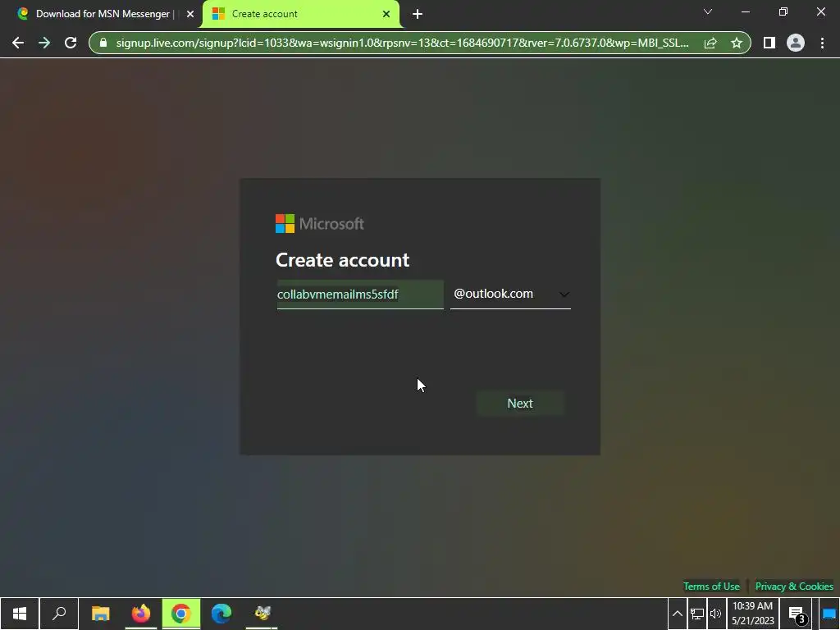Open the Chrome profile avatar

point(796,43)
